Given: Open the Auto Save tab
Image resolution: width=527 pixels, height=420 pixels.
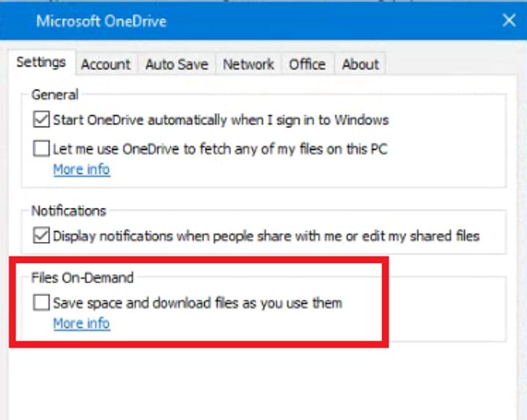Looking at the screenshot, I should [177, 64].
